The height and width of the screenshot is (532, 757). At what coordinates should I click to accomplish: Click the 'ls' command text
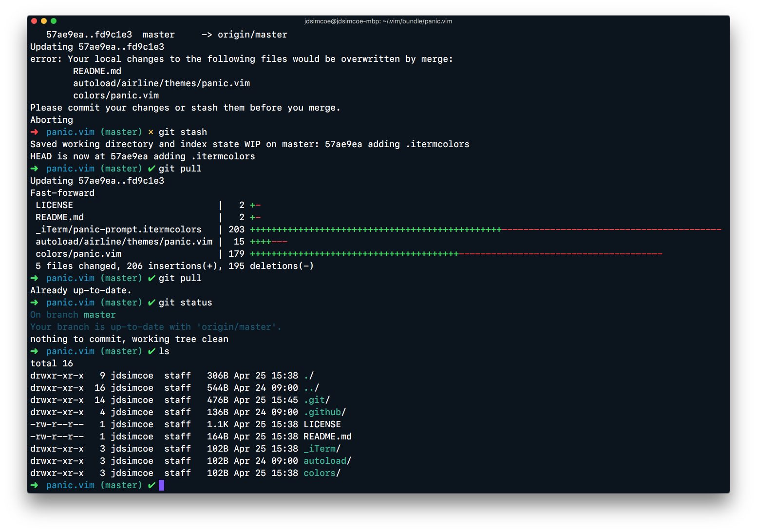pyautogui.click(x=164, y=351)
